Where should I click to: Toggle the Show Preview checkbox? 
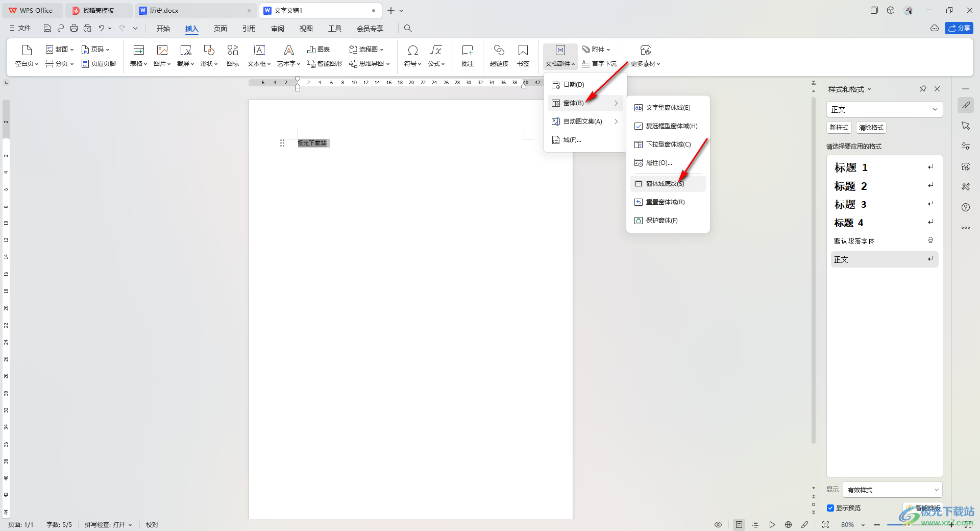[830, 508]
